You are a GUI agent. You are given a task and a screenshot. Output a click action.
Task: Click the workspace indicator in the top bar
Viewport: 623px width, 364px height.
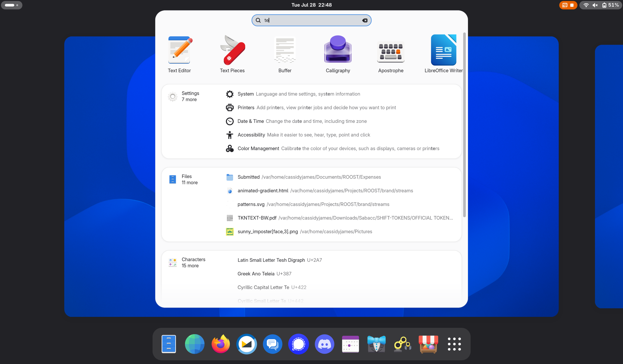pos(12,5)
